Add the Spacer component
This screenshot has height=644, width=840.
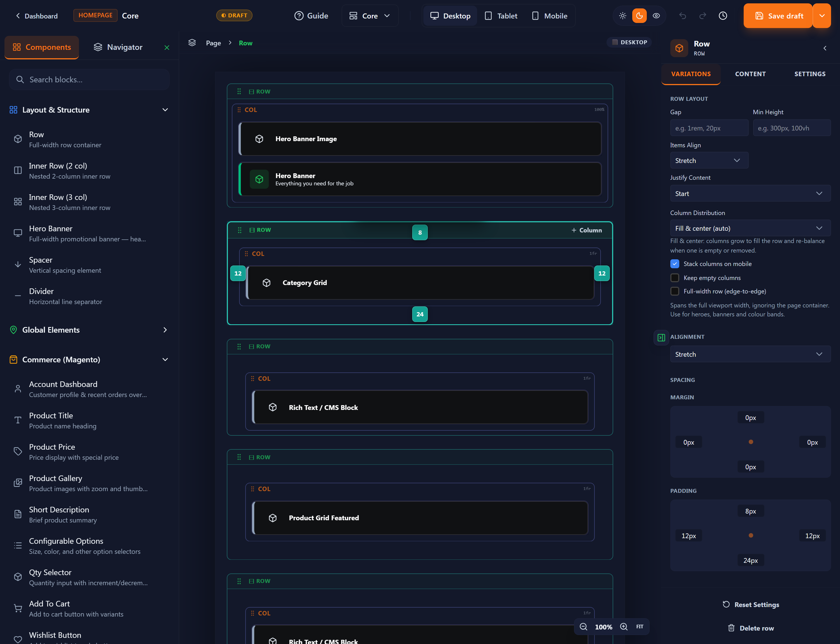click(x=89, y=265)
